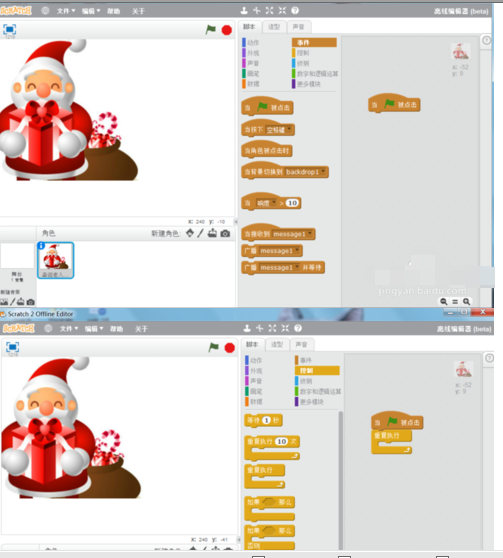
Task: Select the duplicate stamp tool in bottom window toolbar
Action: click(x=247, y=328)
